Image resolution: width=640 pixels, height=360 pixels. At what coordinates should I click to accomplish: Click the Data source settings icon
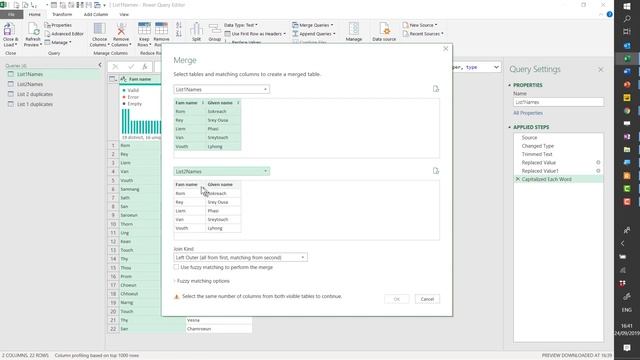(384, 29)
